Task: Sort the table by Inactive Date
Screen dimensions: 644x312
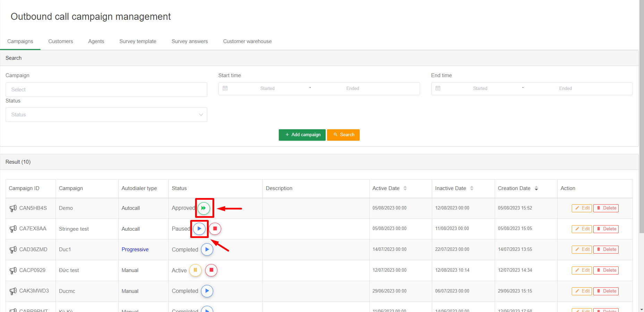Action: click(471, 188)
